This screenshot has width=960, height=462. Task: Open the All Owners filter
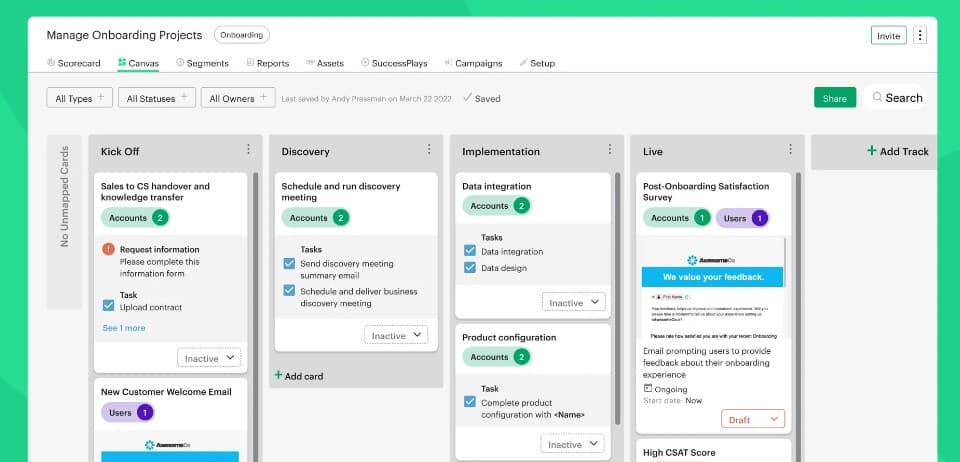(238, 98)
